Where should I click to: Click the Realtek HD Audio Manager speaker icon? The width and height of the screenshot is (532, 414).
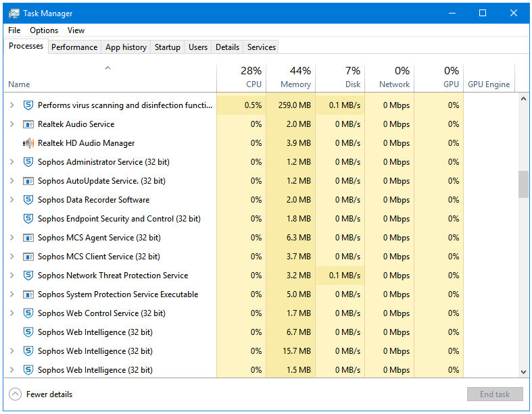28,143
